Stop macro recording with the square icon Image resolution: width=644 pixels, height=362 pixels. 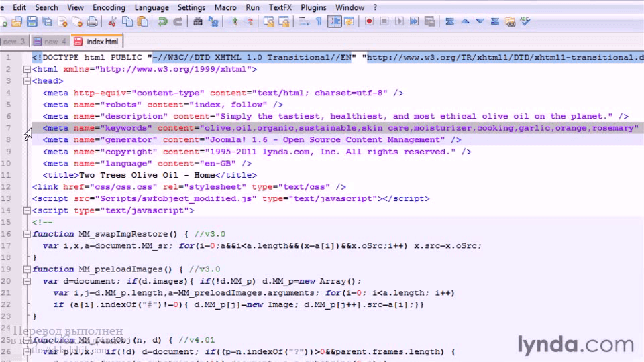[384, 21]
